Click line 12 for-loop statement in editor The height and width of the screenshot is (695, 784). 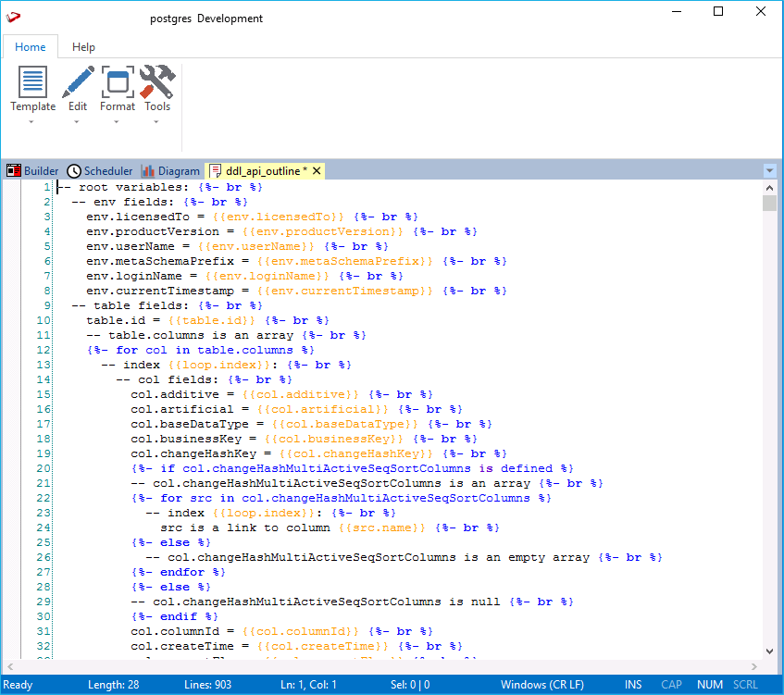coord(201,350)
